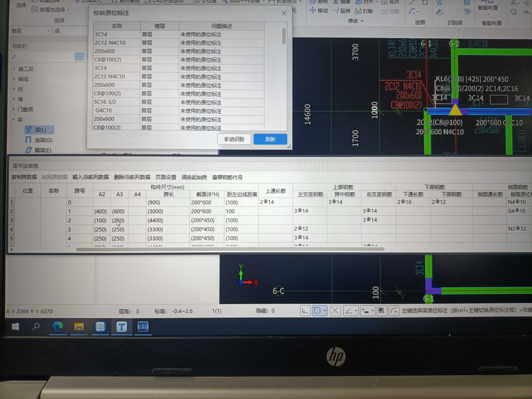Open the arc tool dropdown arrow
Viewport: 532px width, 399px height.
[418, 12]
